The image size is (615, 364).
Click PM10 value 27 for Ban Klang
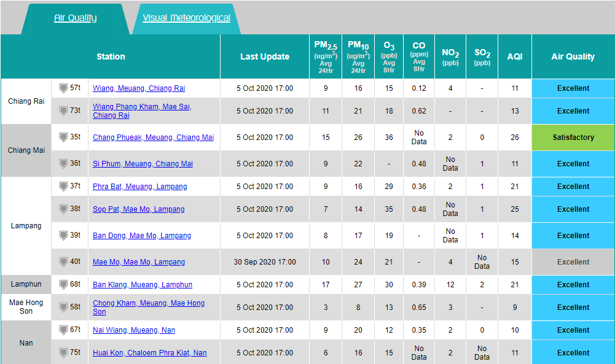[358, 284]
